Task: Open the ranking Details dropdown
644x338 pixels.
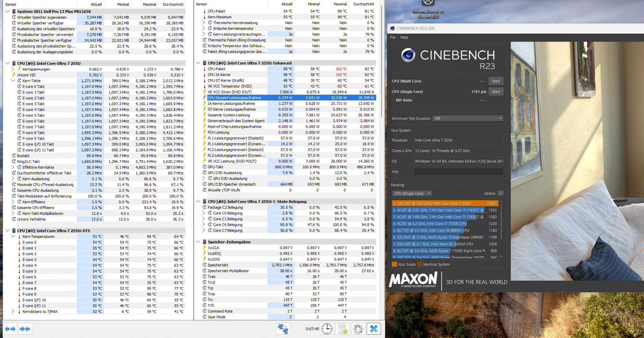Action: (500, 193)
